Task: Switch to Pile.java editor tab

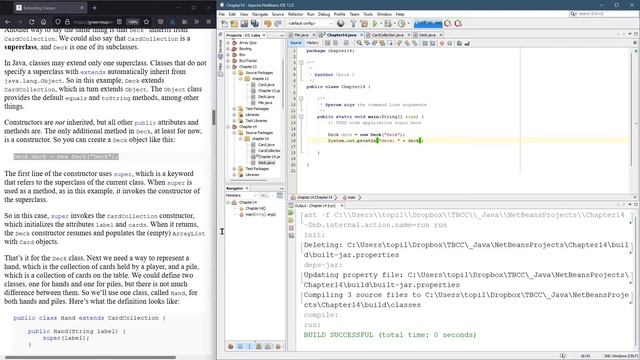Action: click(x=302, y=35)
